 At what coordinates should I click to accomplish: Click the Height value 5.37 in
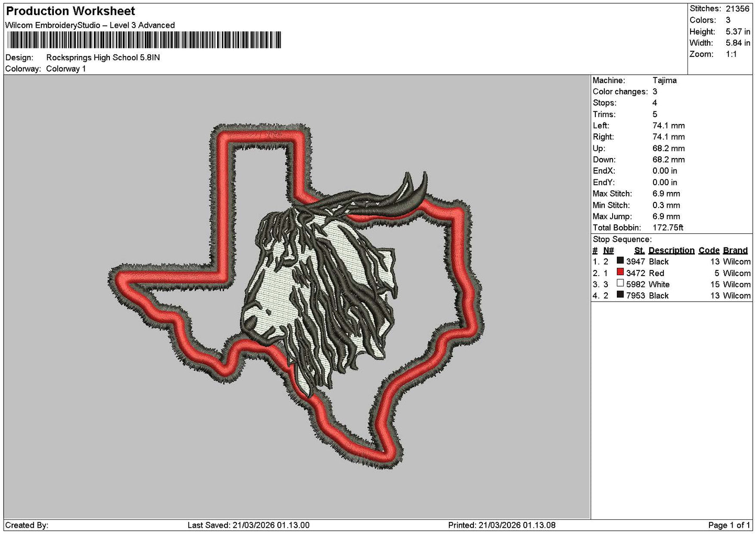tap(738, 32)
